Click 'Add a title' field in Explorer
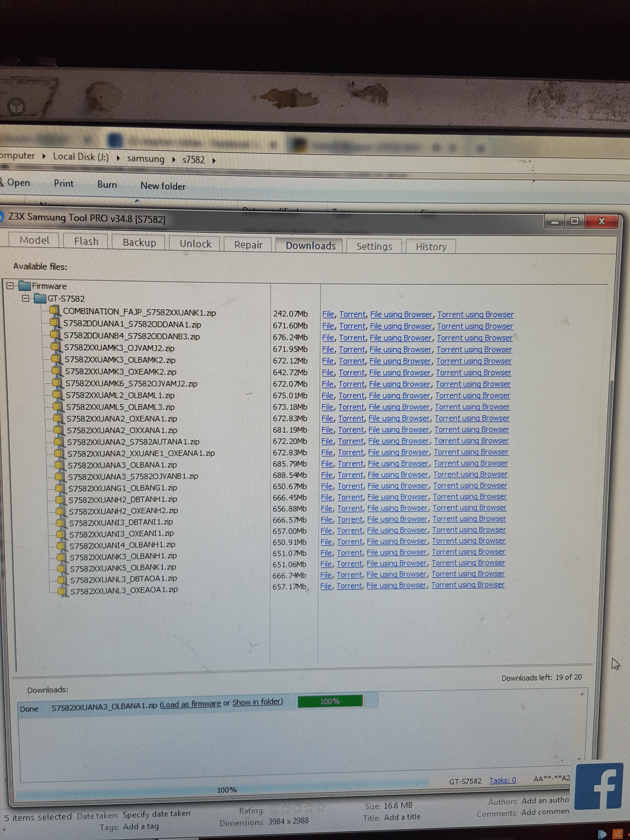The image size is (630, 840). click(x=402, y=817)
